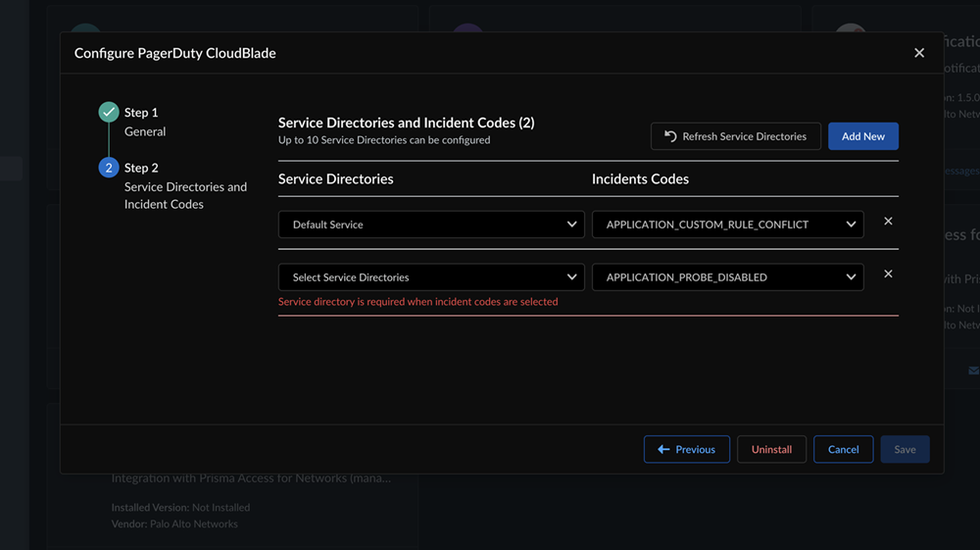Image resolution: width=980 pixels, height=550 pixels.
Task: Expand the APPLICATION_CUSTOM_RULE_CONFLICT incident codes dropdown
Action: click(727, 225)
